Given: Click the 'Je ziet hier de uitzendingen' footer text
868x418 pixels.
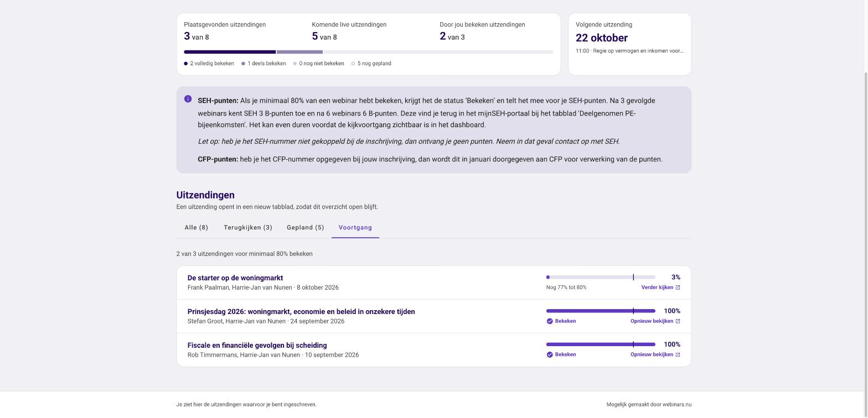Looking at the screenshot, I should 246,405.
